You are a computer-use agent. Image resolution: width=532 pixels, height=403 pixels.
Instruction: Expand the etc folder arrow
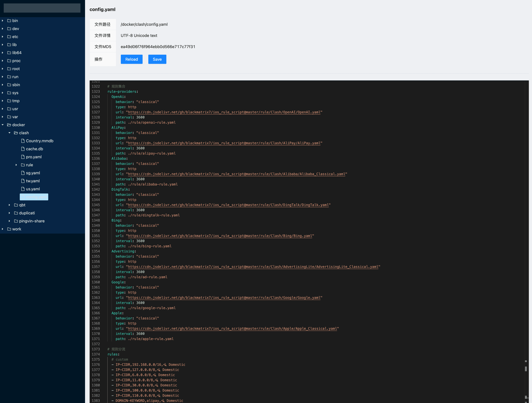pos(3,36)
